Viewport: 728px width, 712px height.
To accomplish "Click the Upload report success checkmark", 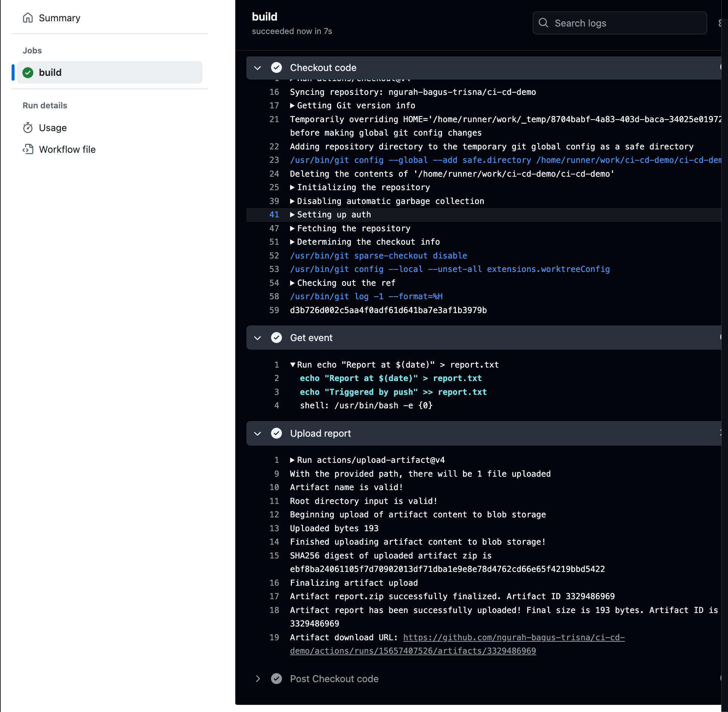I will pos(276,433).
